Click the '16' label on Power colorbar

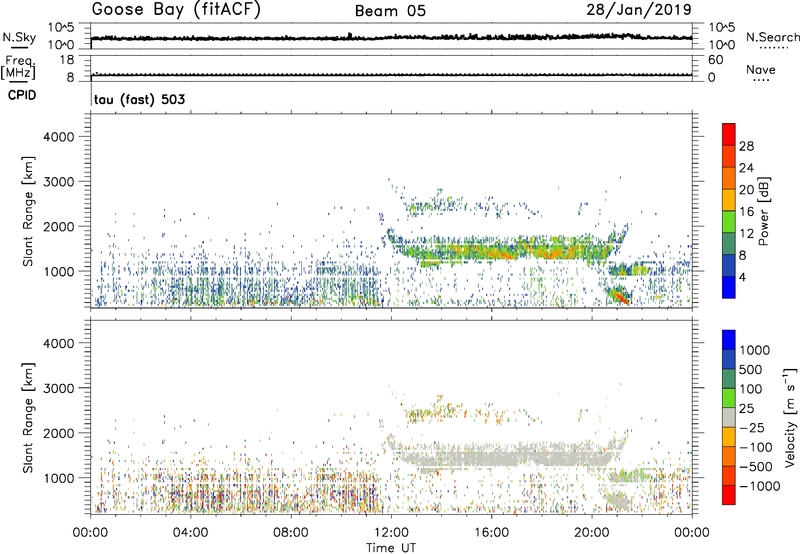[x=746, y=212]
